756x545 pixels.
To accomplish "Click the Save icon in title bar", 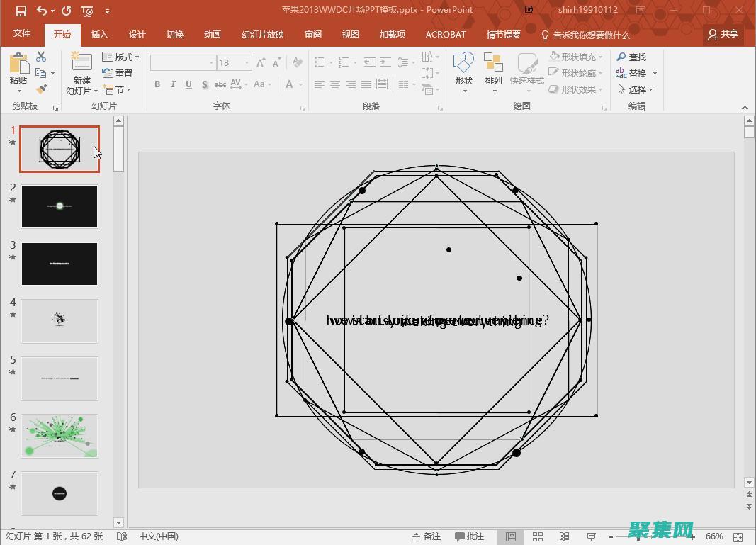I will [x=21, y=11].
